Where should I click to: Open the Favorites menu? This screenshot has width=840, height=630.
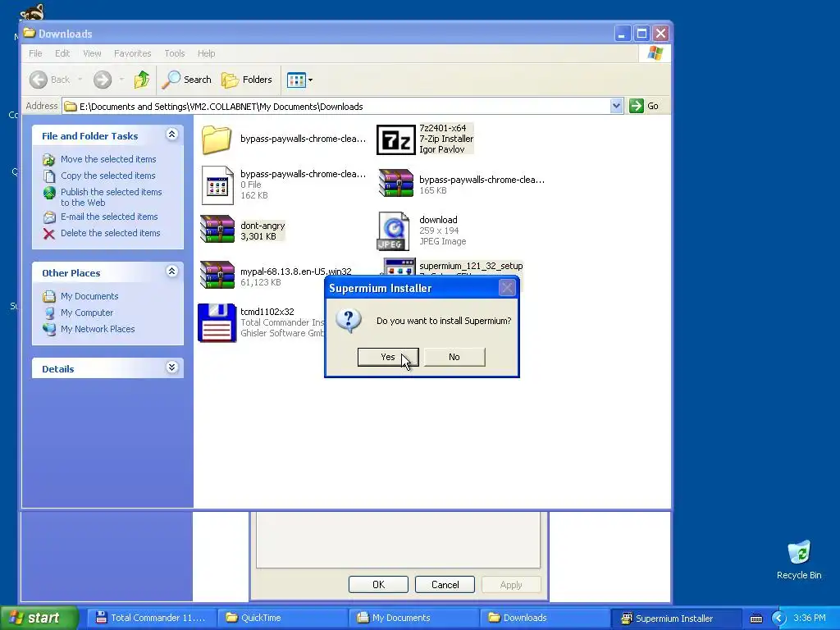pos(132,53)
